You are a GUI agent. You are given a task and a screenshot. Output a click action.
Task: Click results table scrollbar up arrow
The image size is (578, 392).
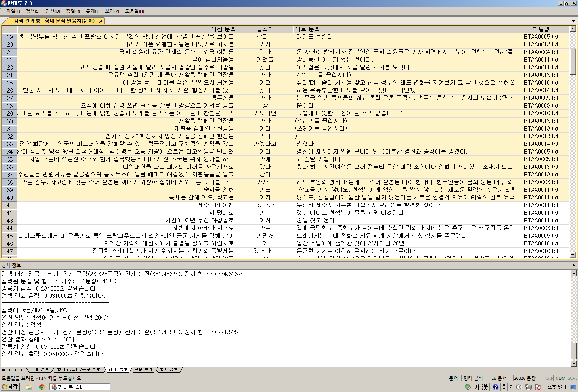point(573,29)
